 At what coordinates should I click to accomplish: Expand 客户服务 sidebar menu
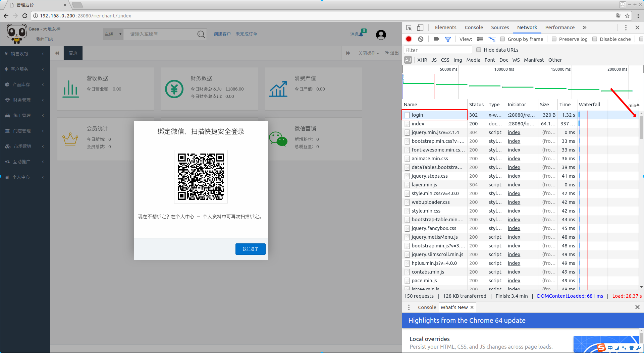coord(25,69)
